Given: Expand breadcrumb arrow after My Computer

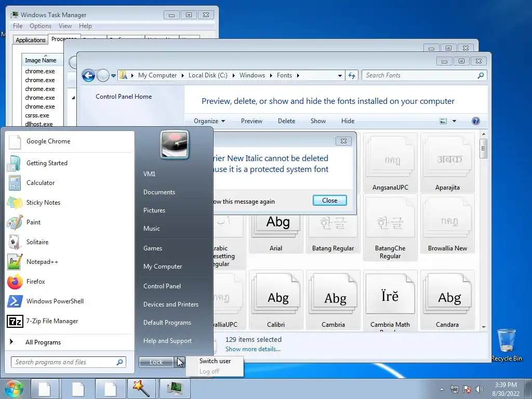Looking at the screenshot, I should tap(182, 75).
